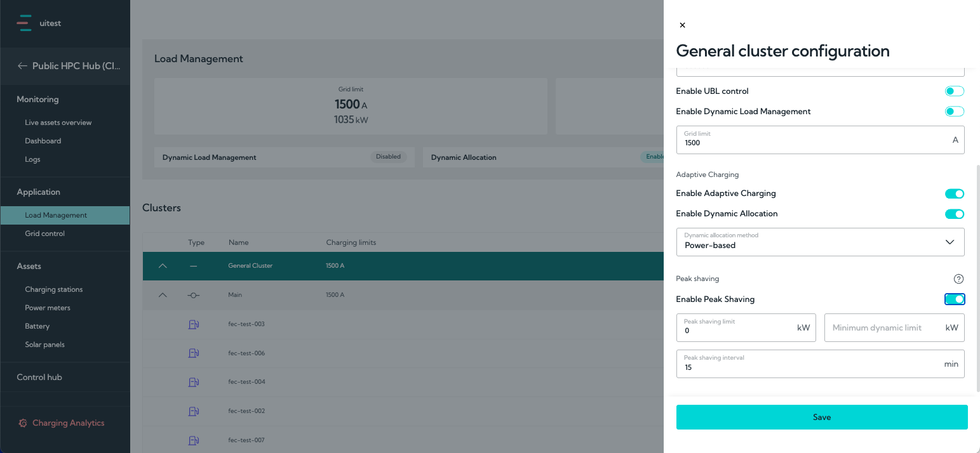Image resolution: width=980 pixels, height=453 pixels.
Task: Open Live assets overview in sidebar
Action: point(58,122)
